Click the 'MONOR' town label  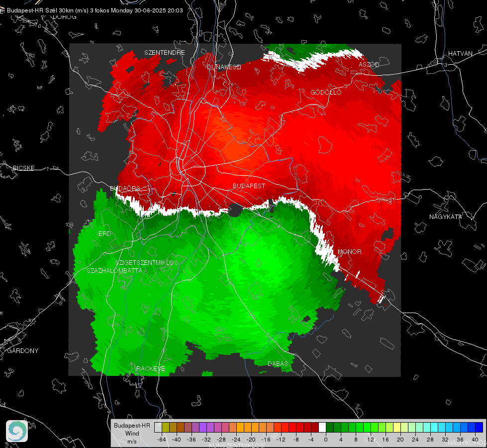click(x=350, y=252)
